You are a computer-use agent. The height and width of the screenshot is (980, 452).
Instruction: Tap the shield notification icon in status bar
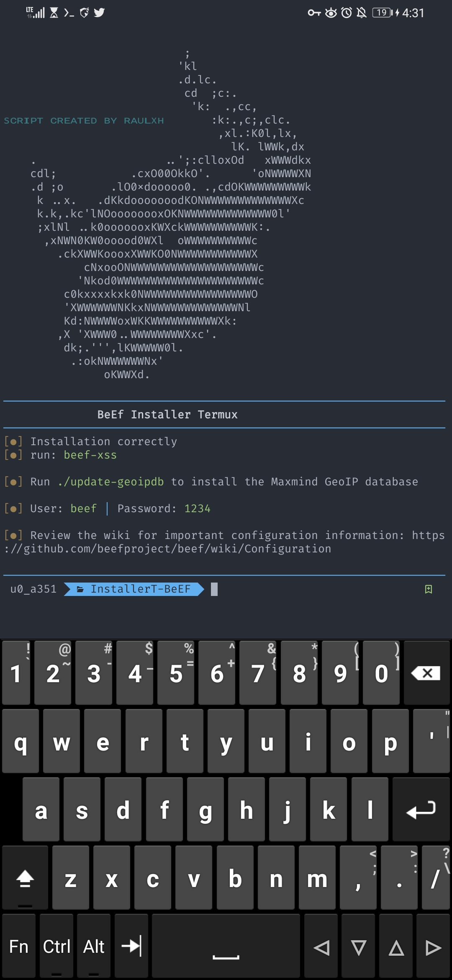click(x=84, y=13)
